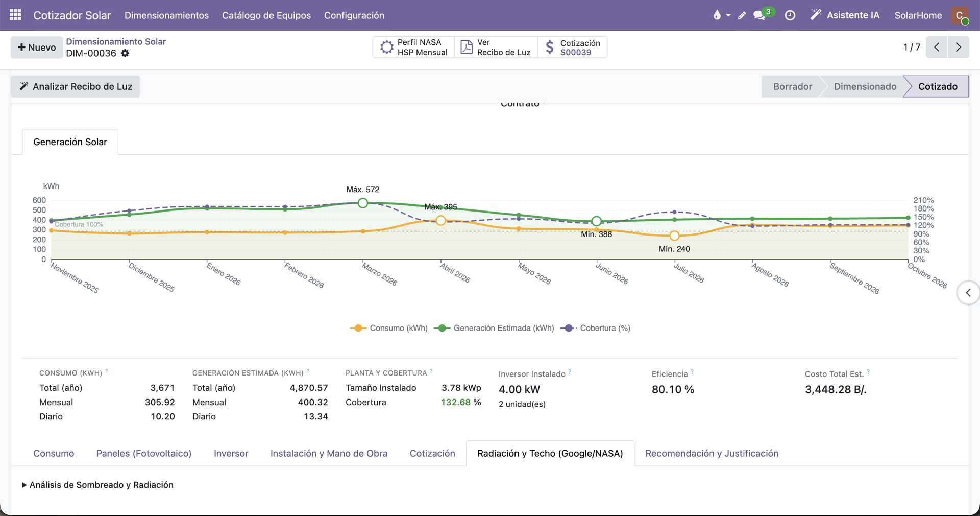Image resolution: width=980 pixels, height=516 pixels.
Task: Click the Mín. 240 chart data point
Action: [x=674, y=236]
